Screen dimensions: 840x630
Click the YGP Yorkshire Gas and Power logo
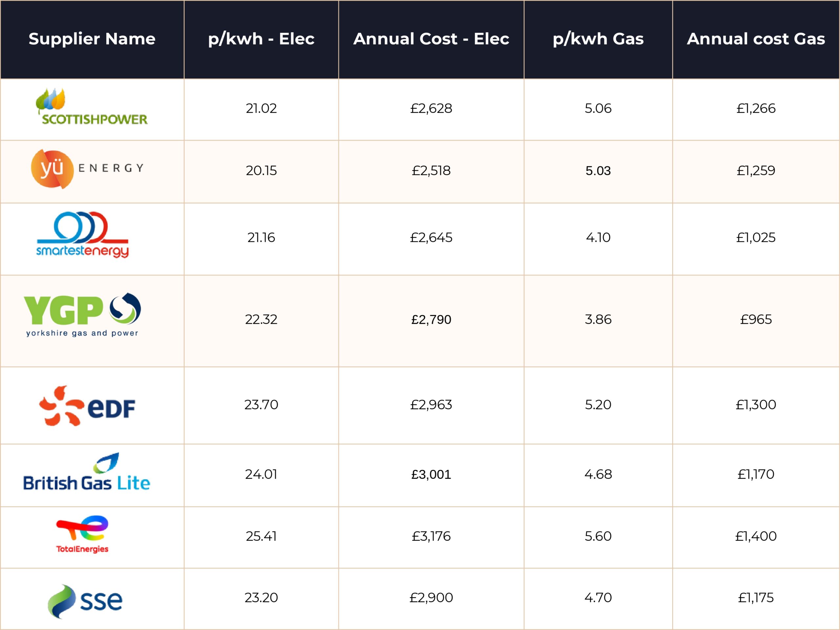82,315
